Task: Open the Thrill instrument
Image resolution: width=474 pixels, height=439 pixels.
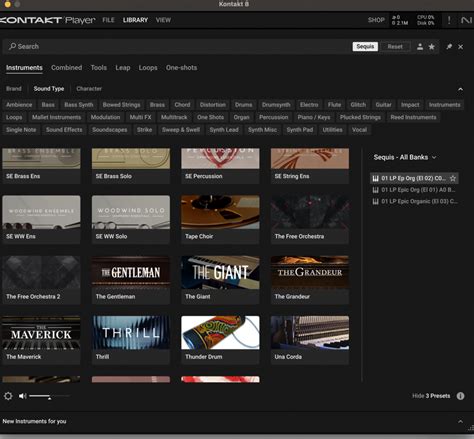Action: [x=131, y=340]
